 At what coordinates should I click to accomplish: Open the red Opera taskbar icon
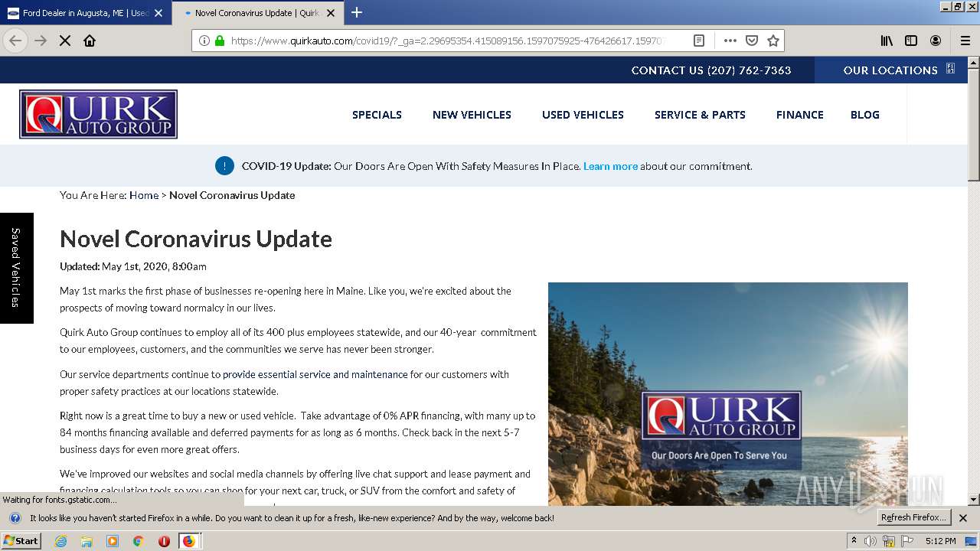tap(164, 541)
